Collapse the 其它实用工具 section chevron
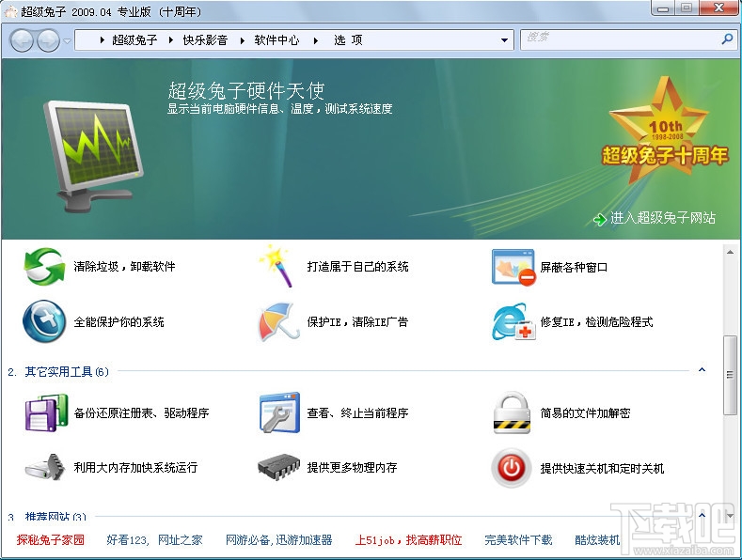742x560 pixels. coord(703,370)
